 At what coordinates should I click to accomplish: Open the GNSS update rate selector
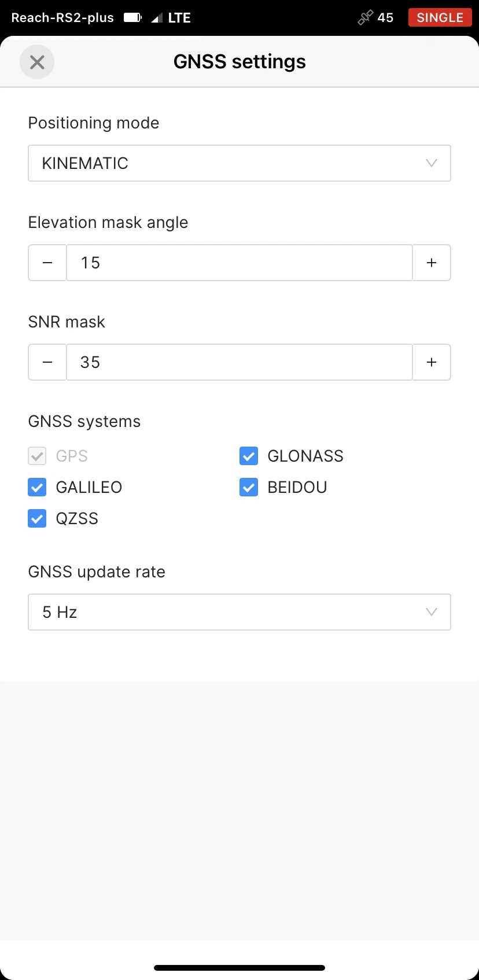point(239,612)
